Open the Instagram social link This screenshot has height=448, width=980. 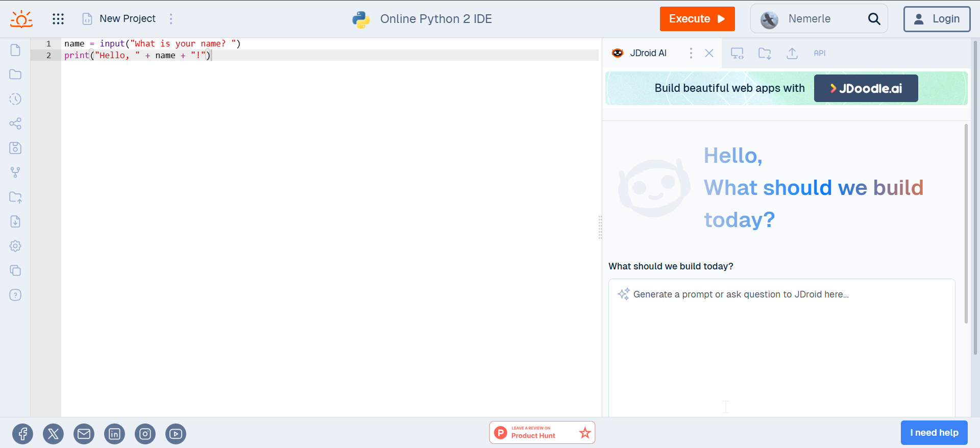145,434
